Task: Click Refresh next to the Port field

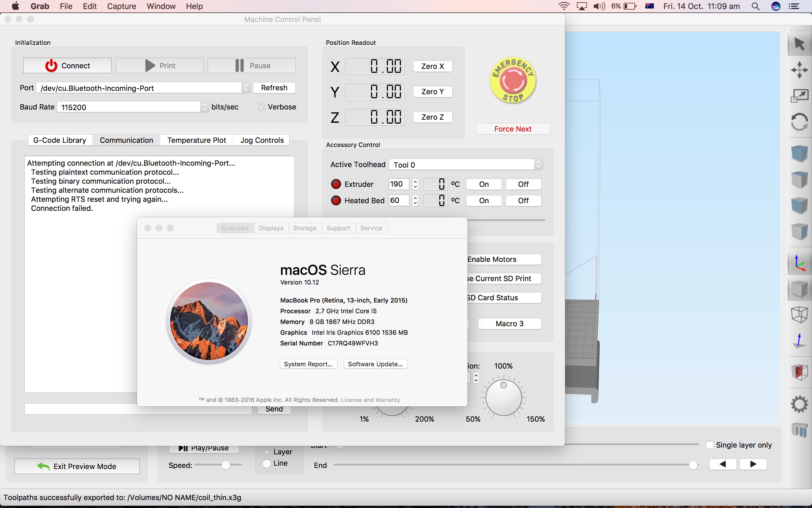Action: tap(274, 88)
